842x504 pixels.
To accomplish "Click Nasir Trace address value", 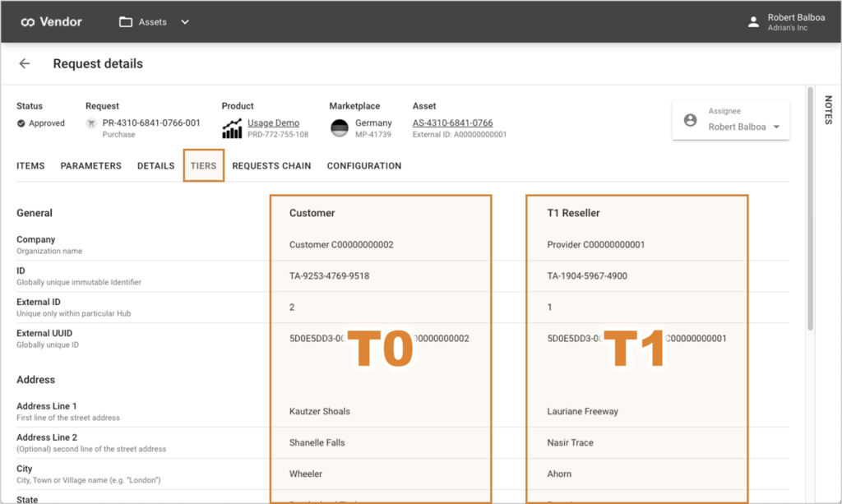I will tap(571, 443).
